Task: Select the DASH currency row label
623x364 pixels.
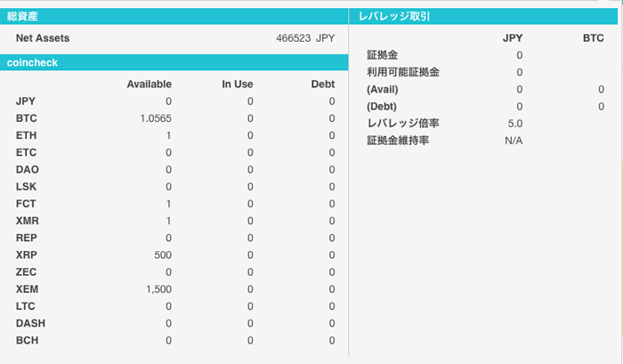Action: 30,323
